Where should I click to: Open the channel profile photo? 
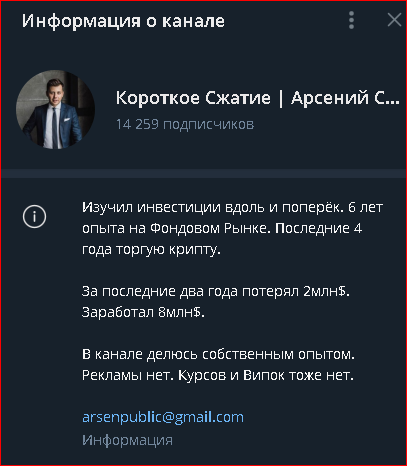[x=55, y=110]
